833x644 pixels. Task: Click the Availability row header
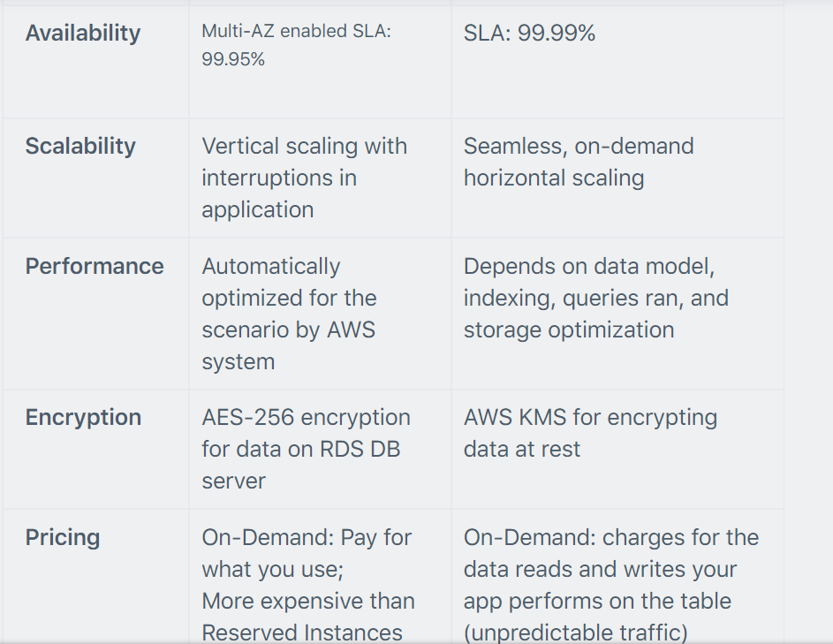tap(83, 33)
